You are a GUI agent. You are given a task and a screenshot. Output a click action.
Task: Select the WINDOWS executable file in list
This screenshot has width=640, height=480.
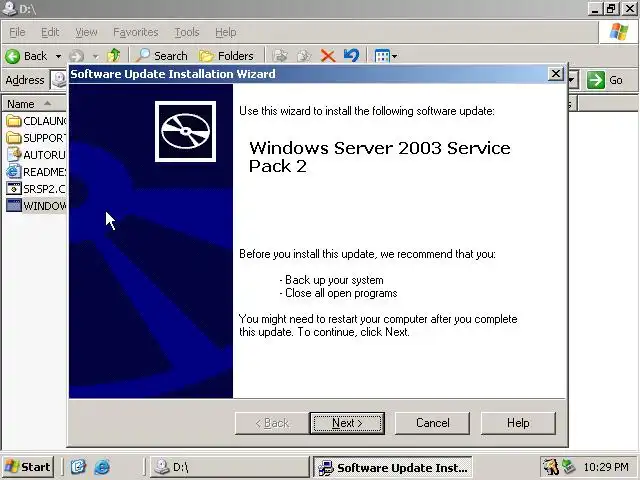[x=37, y=206]
